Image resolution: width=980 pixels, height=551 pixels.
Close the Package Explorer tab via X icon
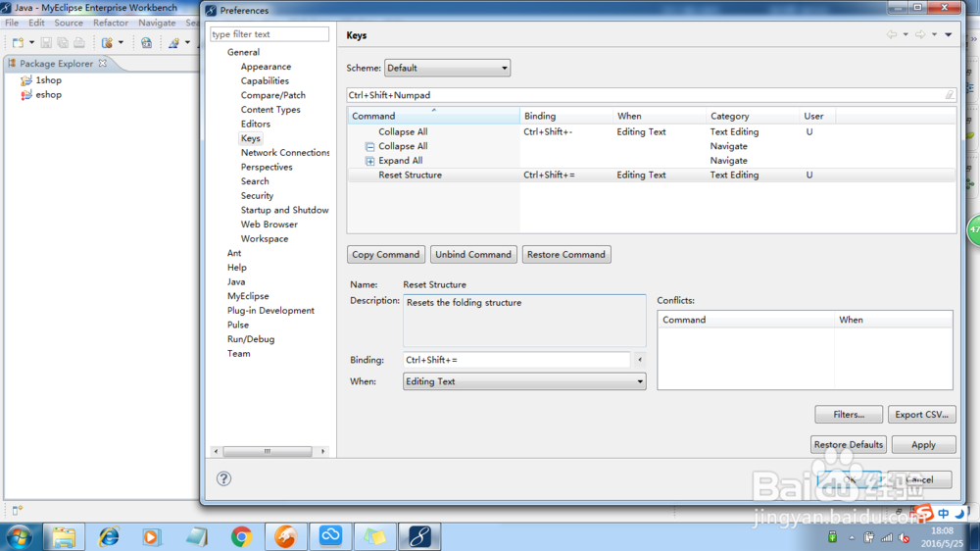pos(103,63)
